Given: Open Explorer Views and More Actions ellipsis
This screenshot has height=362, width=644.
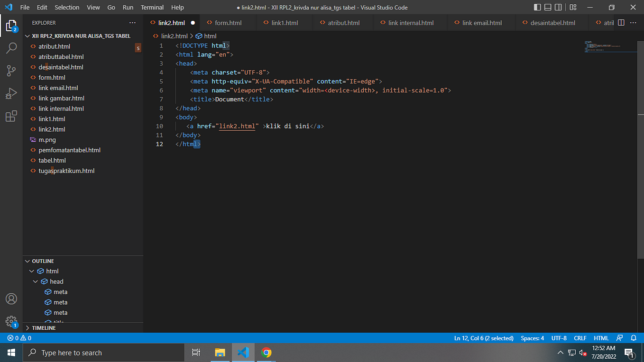Looking at the screenshot, I should (x=132, y=23).
